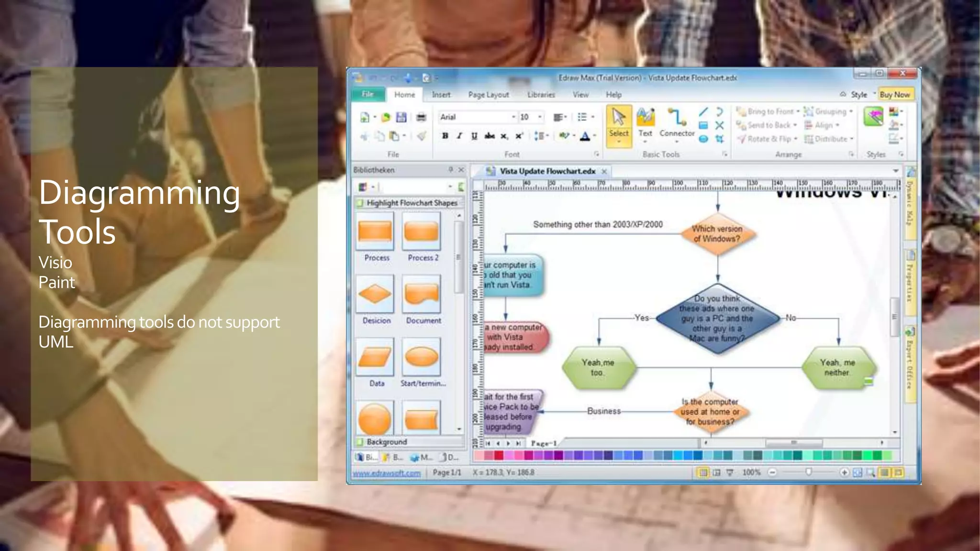Switch to the Page Layout tab

489,95
